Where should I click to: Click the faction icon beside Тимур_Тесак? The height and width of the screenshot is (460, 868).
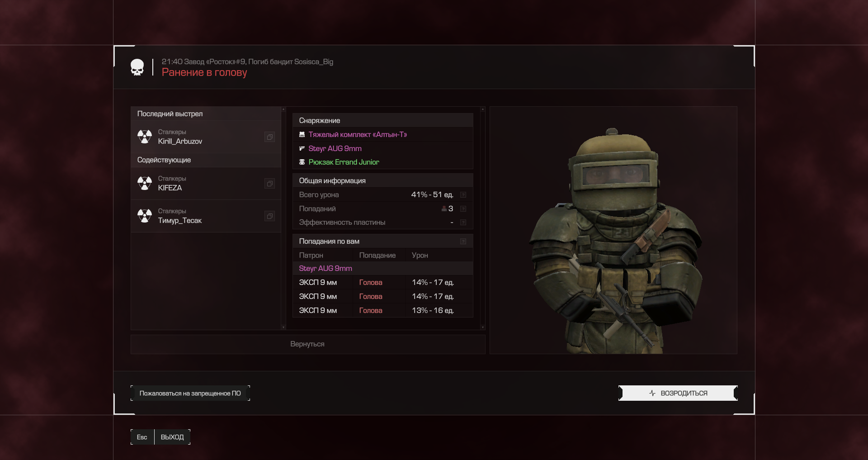[x=145, y=216]
